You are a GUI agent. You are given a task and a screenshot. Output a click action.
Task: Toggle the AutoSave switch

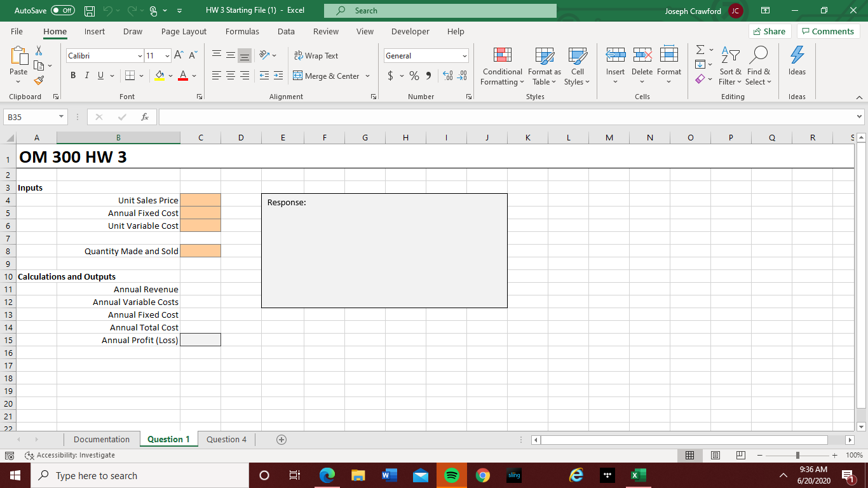[x=63, y=11]
